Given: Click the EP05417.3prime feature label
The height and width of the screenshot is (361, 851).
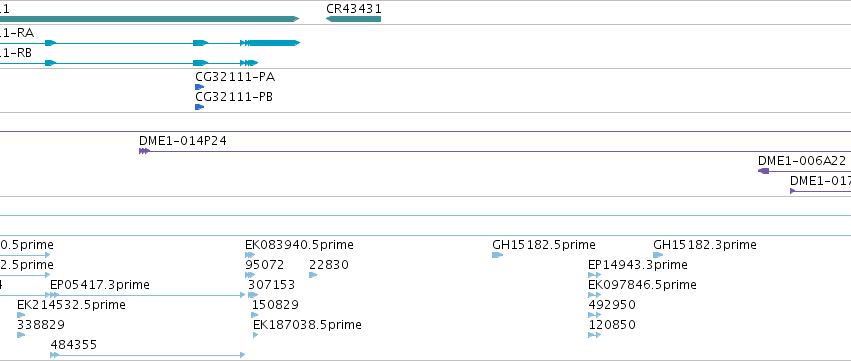Looking at the screenshot, I should point(100,284).
